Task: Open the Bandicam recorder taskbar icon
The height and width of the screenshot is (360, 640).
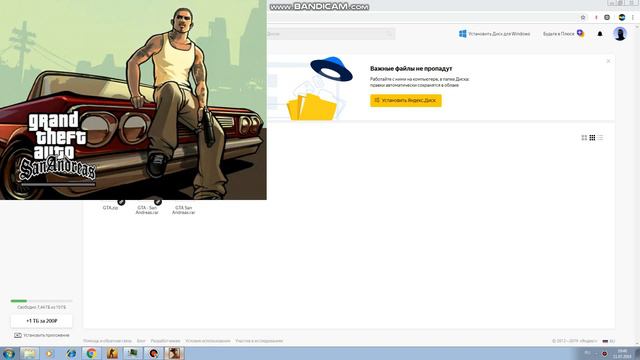Action: coord(154,353)
